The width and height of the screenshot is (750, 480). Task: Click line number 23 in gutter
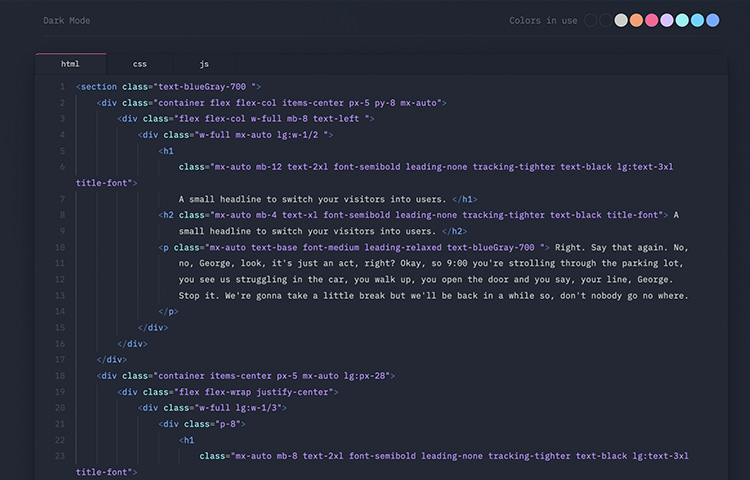coord(60,456)
